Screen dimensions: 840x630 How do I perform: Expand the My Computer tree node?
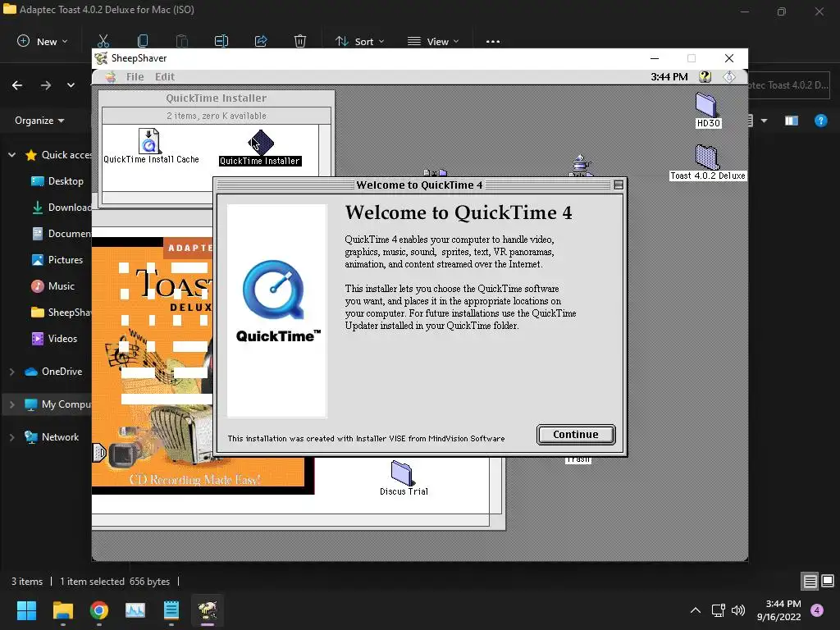coord(11,404)
